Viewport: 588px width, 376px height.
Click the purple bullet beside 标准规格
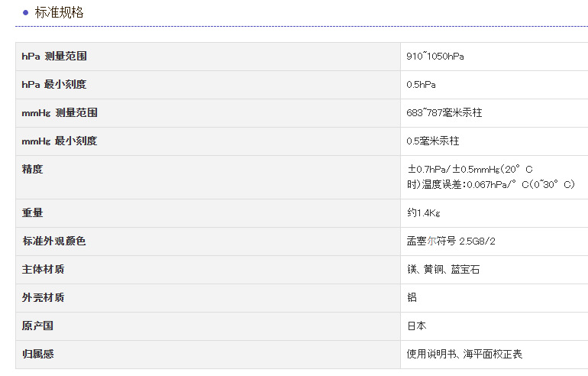tap(26, 12)
